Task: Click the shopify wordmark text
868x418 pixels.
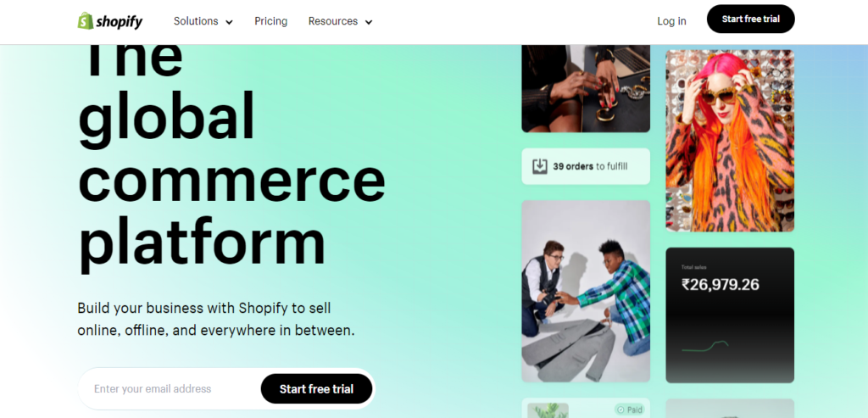Action: click(119, 21)
